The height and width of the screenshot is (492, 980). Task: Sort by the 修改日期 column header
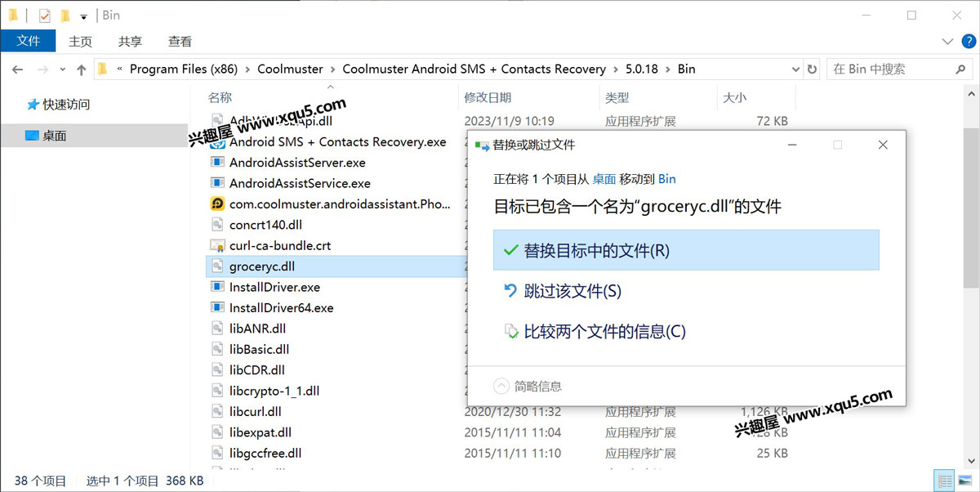pos(488,98)
